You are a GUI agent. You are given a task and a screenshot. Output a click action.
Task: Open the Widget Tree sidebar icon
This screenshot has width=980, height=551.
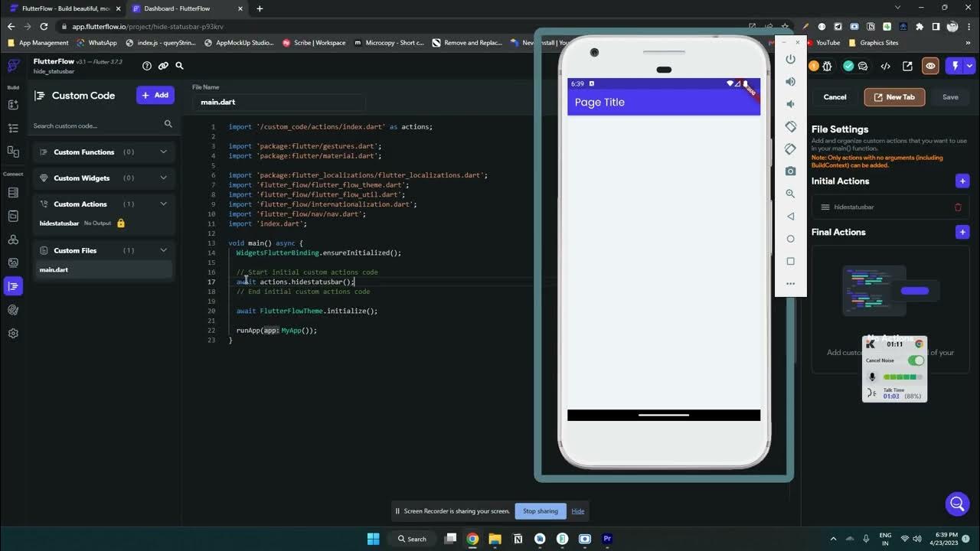click(x=13, y=128)
